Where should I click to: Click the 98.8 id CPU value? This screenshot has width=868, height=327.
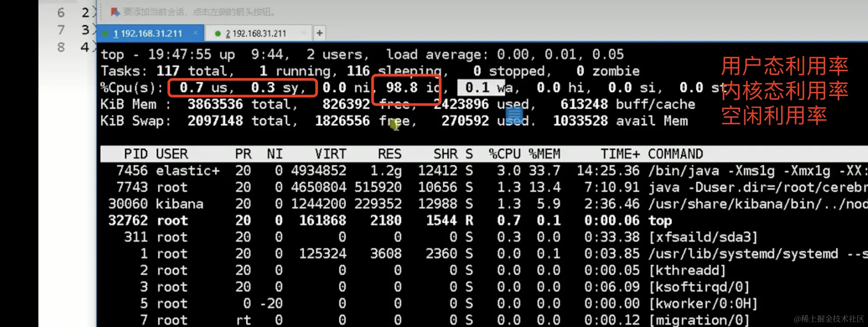(413, 87)
